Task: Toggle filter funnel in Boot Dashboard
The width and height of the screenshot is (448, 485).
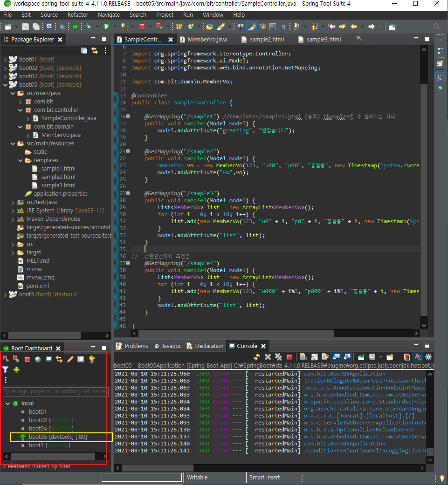Action: click(x=6, y=369)
